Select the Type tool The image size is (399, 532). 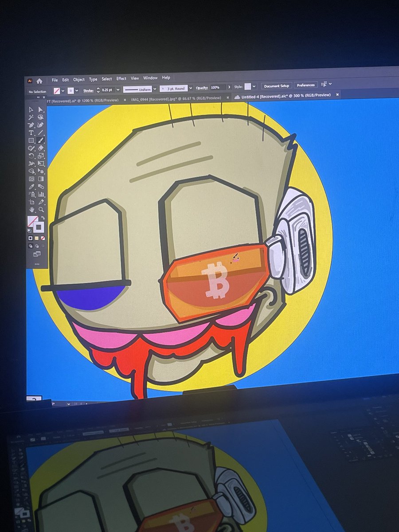[31, 133]
